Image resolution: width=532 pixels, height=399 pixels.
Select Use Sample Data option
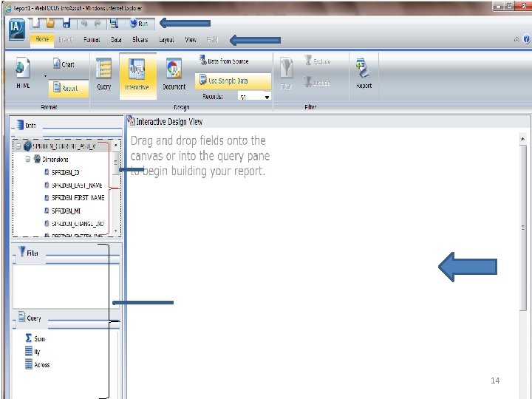click(x=233, y=81)
